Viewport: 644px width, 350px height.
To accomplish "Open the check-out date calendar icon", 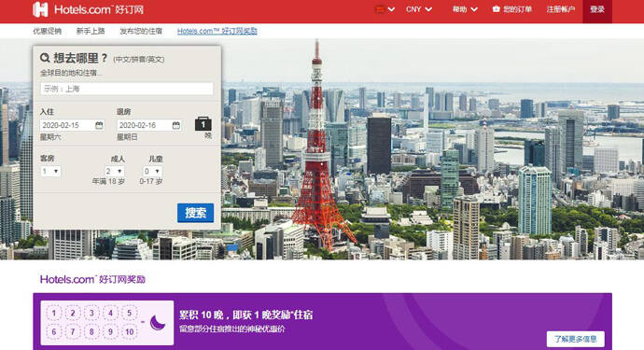I will click(176, 125).
